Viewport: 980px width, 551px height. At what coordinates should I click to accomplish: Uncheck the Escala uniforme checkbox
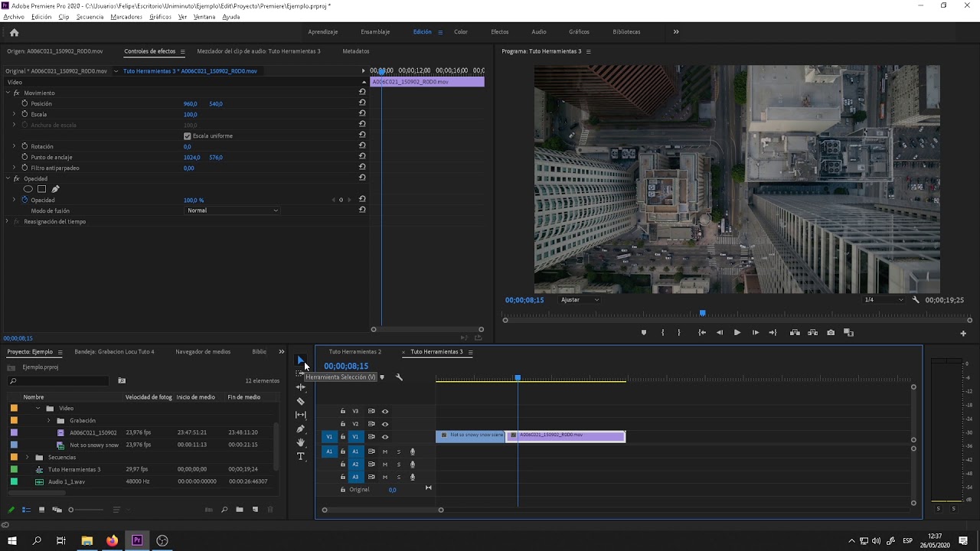pyautogui.click(x=188, y=136)
